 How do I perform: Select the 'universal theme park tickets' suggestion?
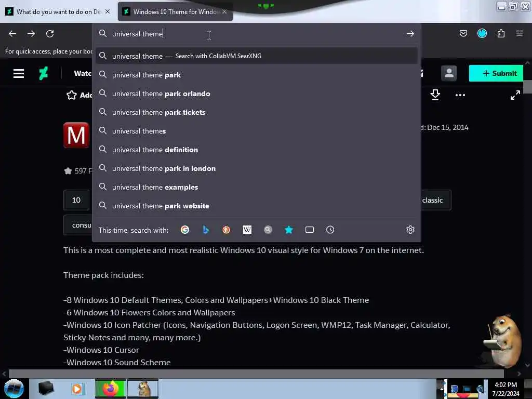pos(257,112)
